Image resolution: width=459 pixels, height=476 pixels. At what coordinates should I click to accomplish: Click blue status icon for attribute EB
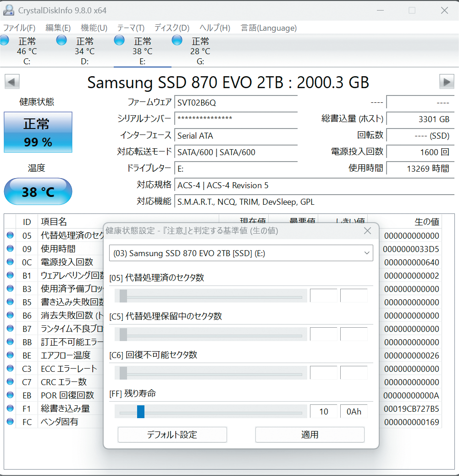pos(10,395)
